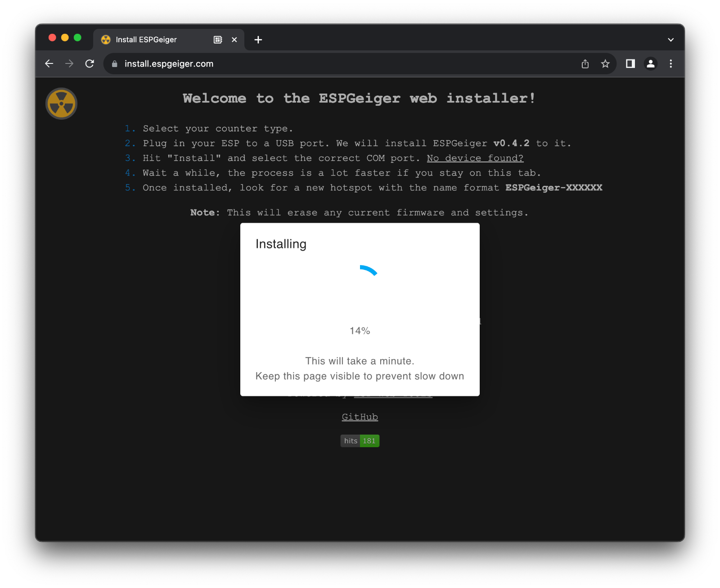Viewport: 720px width, 588px height.
Task: Click the red macOS close button
Action: click(52, 38)
